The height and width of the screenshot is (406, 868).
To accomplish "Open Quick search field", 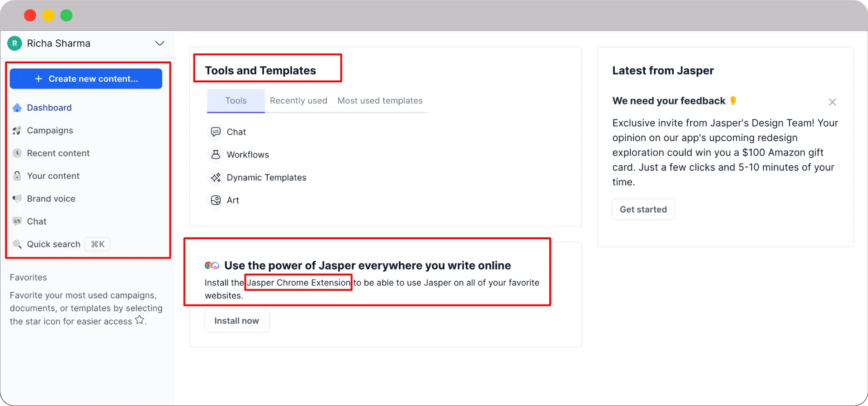I will (x=61, y=244).
